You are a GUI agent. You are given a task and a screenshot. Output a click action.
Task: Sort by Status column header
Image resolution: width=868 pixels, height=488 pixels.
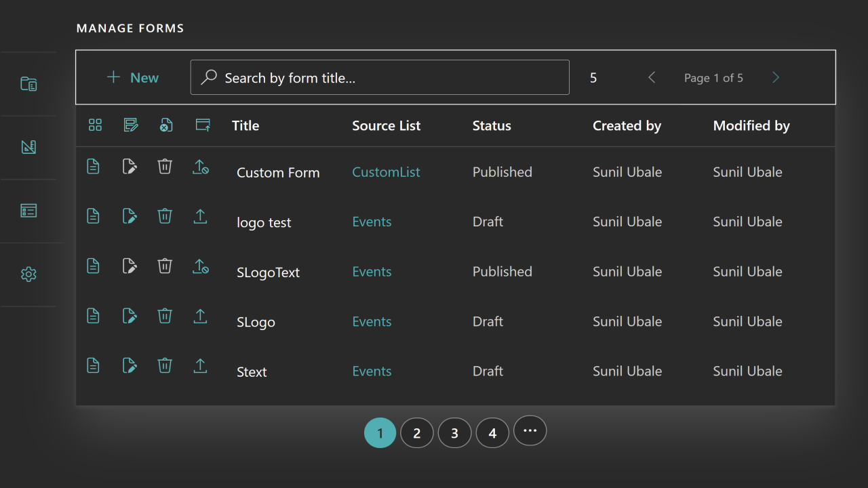click(x=492, y=125)
